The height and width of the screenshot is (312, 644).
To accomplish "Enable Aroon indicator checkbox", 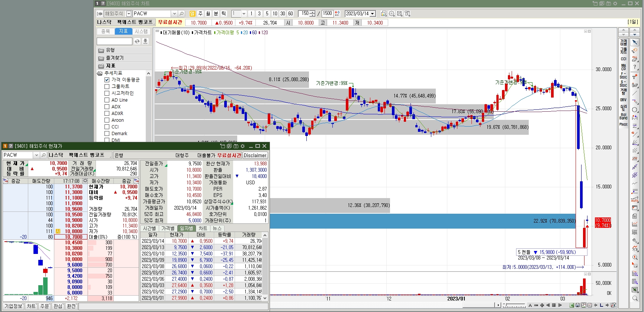I will coord(107,120).
